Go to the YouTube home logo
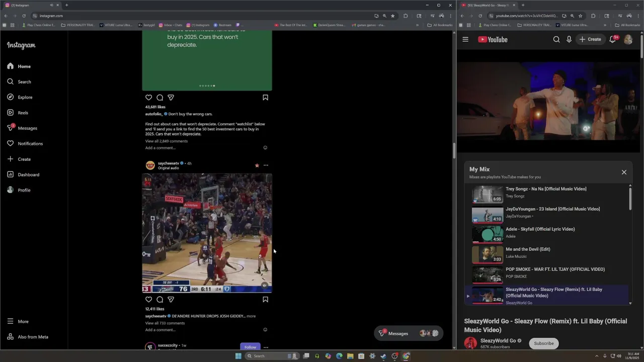644x362 pixels. (x=493, y=39)
